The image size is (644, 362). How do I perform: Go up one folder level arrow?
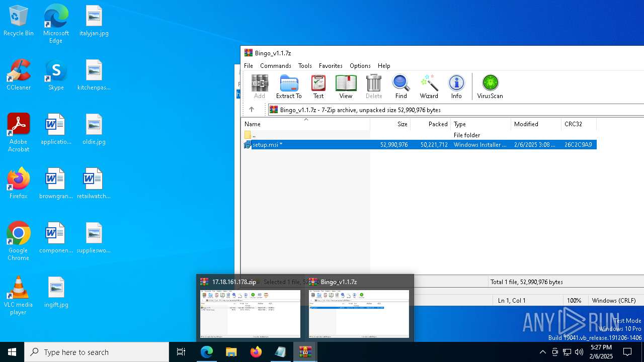252,110
